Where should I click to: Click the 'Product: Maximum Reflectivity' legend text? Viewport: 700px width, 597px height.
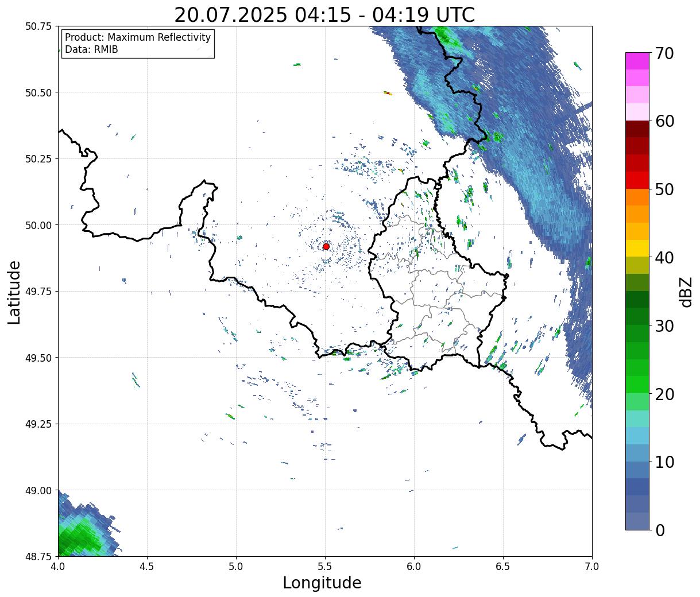pyautogui.click(x=138, y=37)
